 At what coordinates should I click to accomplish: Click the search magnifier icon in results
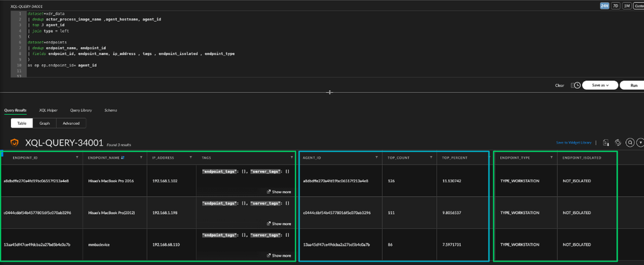(630, 142)
